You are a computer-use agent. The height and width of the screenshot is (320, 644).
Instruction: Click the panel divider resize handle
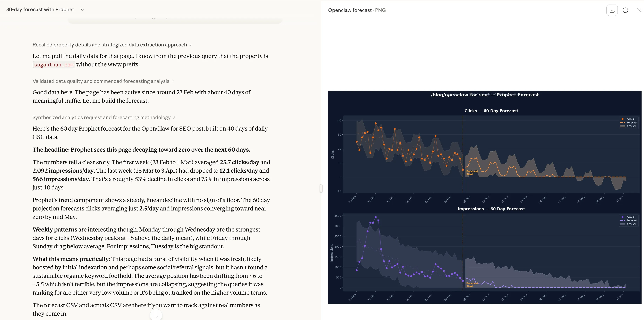321,188
